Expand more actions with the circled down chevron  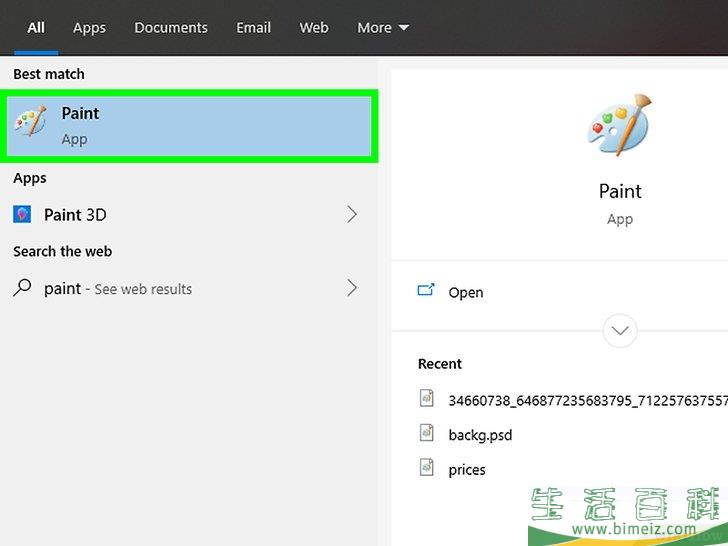(x=620, y=330)
